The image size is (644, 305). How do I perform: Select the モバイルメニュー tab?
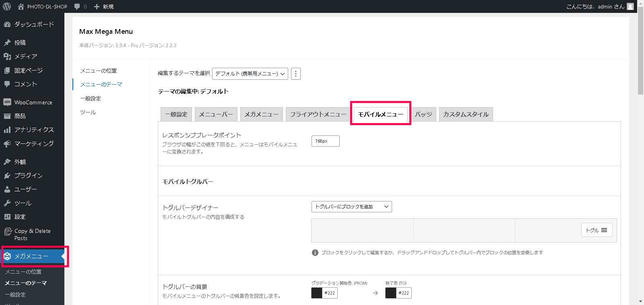point(381,114)
